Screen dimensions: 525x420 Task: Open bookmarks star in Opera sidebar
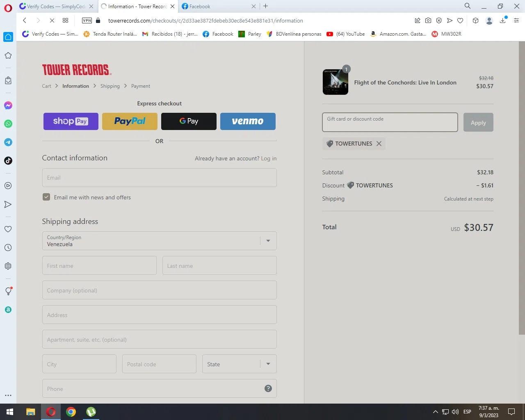[8, 55]
